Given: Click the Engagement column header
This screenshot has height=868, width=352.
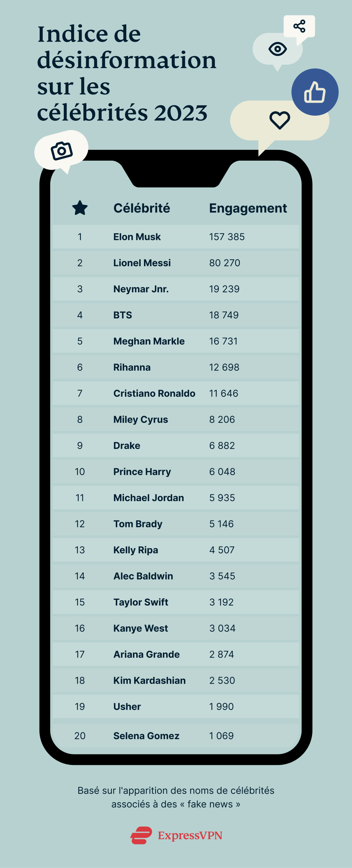Looking at the screenshot, I should (x=248, y=208).
